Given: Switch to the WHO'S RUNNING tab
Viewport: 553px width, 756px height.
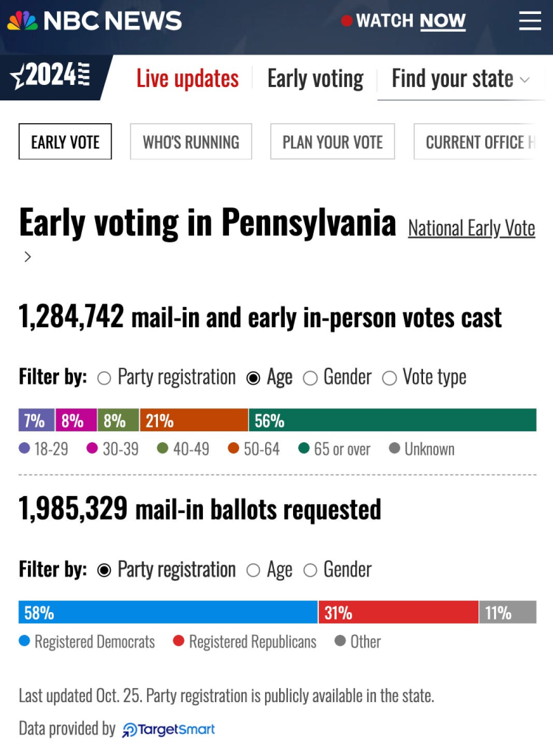Looking at the screenshot, I should tap(190, 141).
